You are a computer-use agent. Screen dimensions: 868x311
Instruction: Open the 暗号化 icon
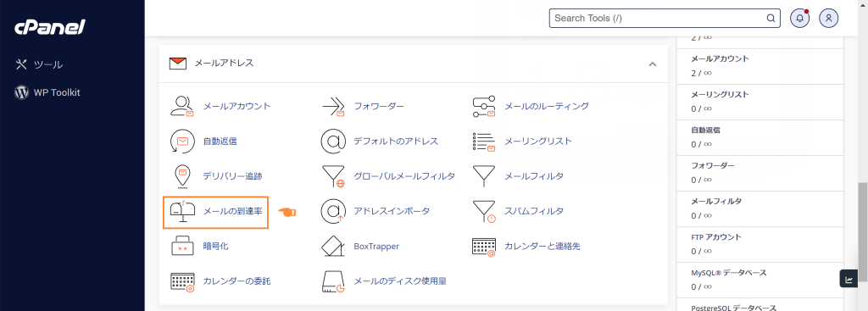click(x=182, y=247)
